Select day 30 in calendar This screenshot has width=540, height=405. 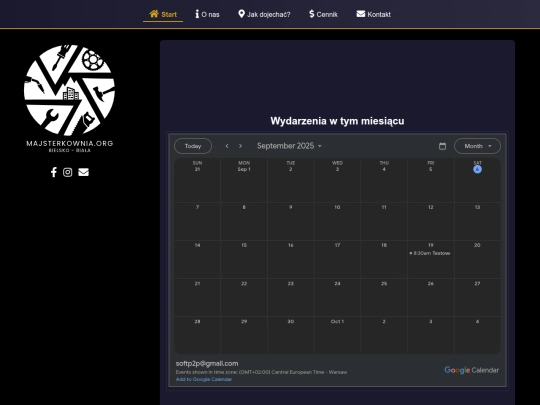coord(291,321)
